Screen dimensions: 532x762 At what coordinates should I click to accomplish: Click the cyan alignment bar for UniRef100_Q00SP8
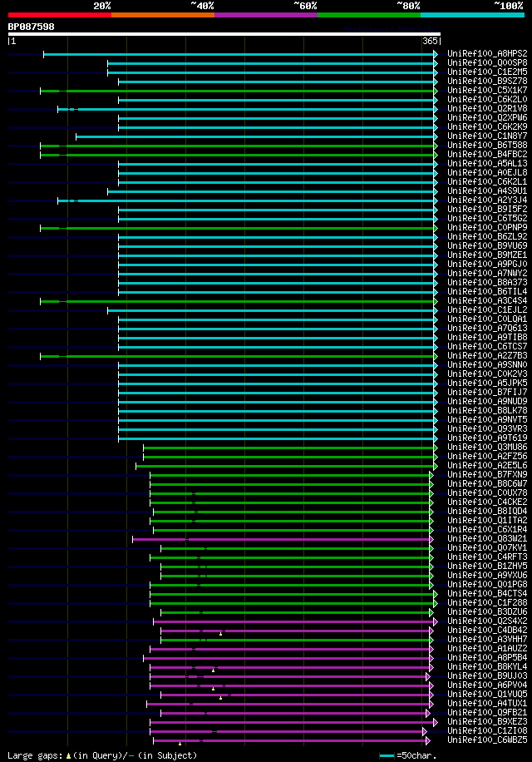point(270,64)
